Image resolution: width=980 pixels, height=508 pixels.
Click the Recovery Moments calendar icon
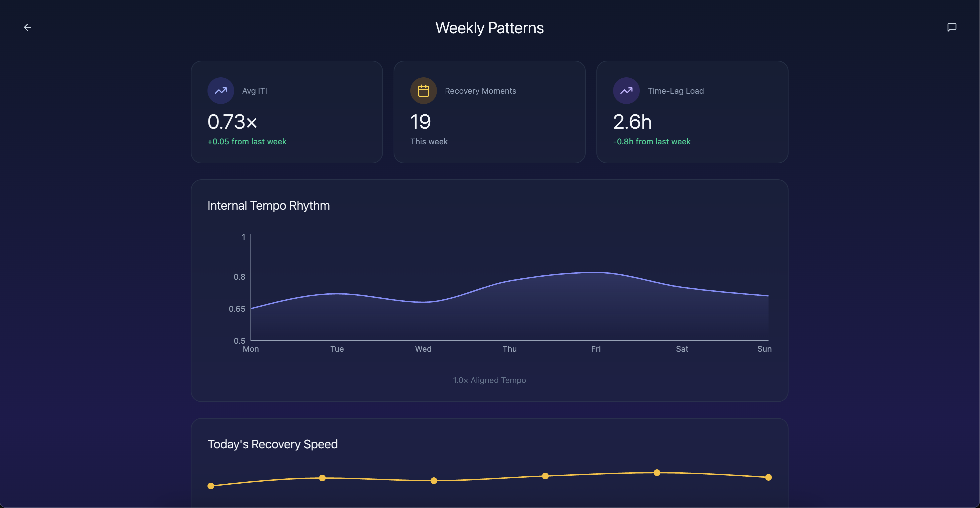point(423,91)
